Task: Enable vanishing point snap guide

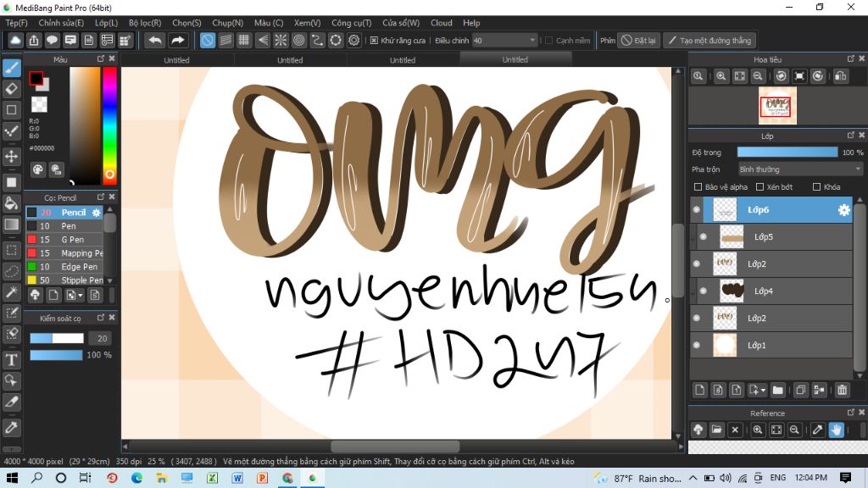Action: click(263, 41)
